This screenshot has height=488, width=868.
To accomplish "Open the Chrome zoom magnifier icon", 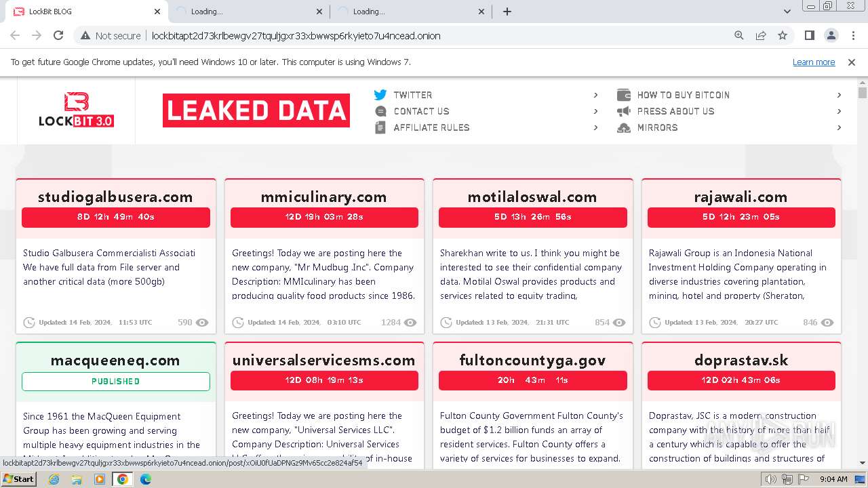I will point(739,35).
